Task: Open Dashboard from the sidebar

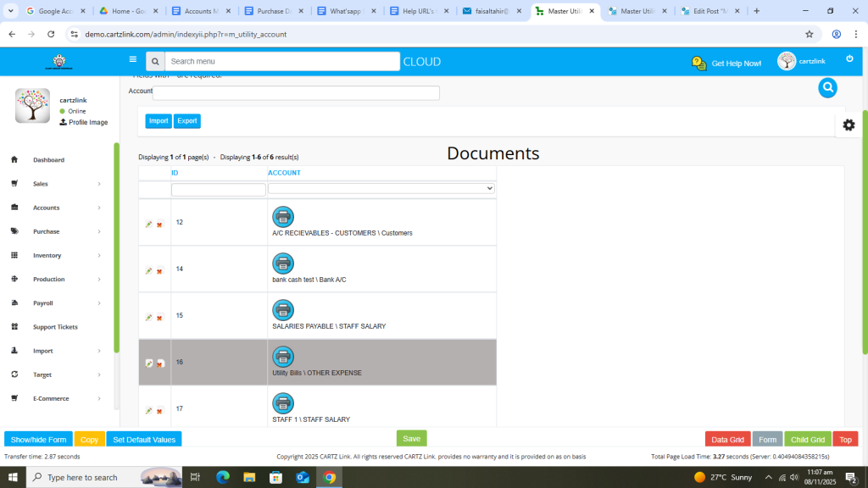Action: tap(48, 160)
